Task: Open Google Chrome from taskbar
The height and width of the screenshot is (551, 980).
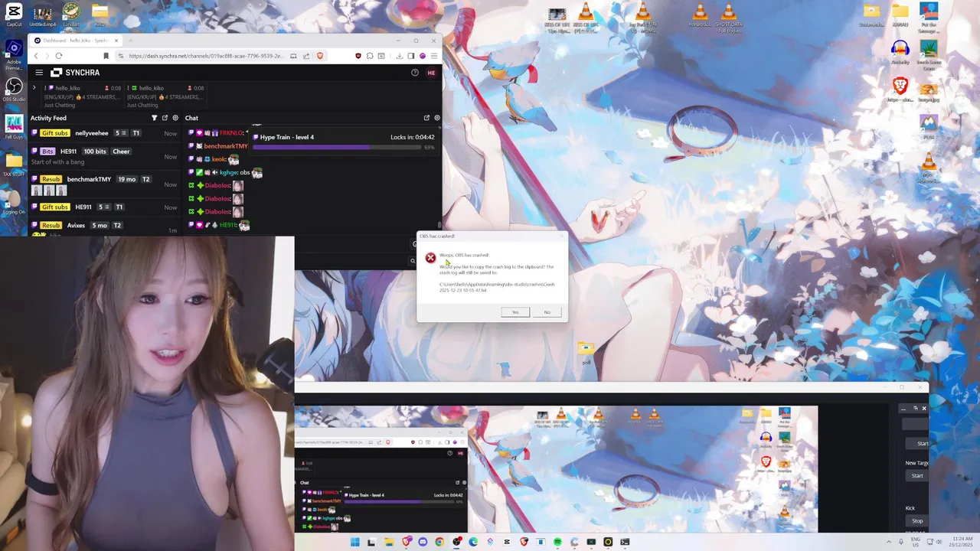Action: [439, 542]
